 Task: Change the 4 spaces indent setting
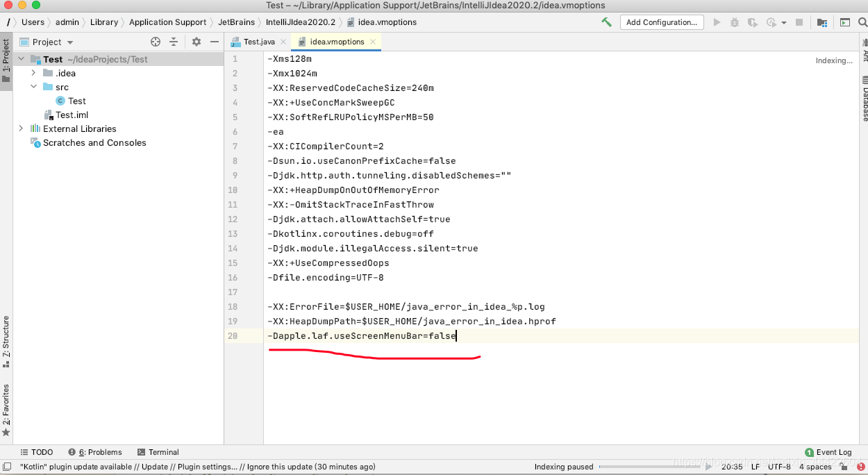tap(815, 467)
